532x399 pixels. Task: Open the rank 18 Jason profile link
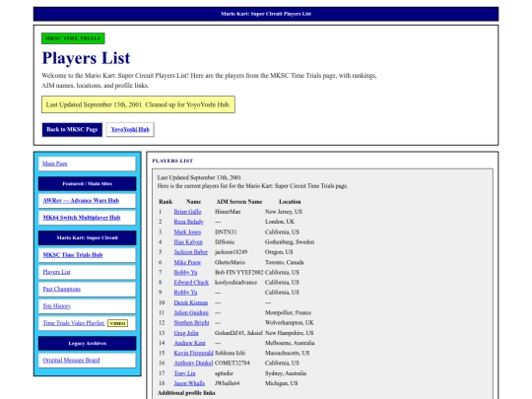[x=189, y=383]
